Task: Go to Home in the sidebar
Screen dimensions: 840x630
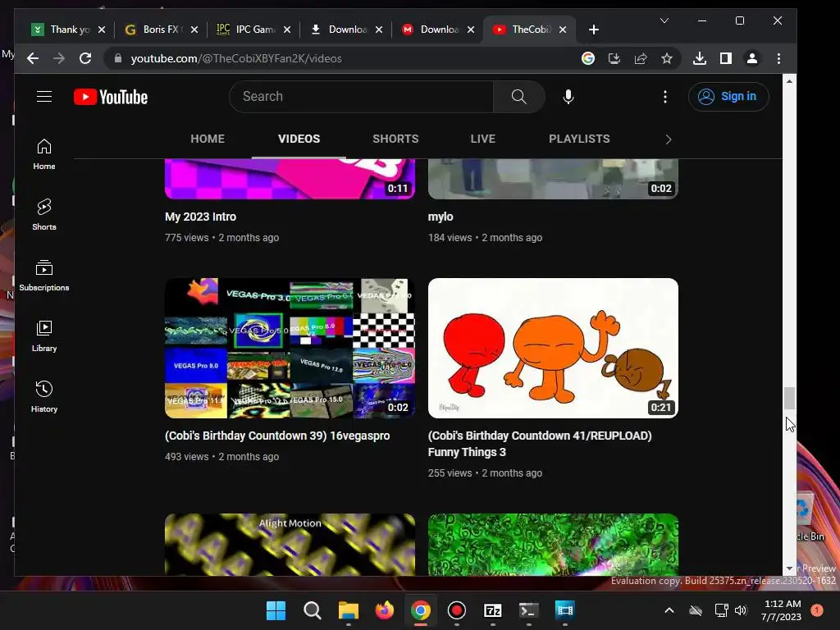Action: [44, 154]
